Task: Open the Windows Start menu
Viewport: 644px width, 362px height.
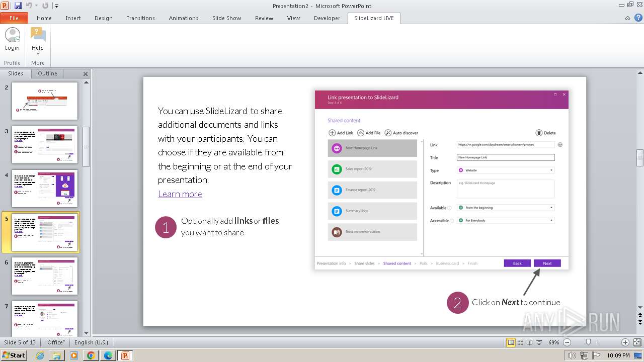Action: click(14, 355)
